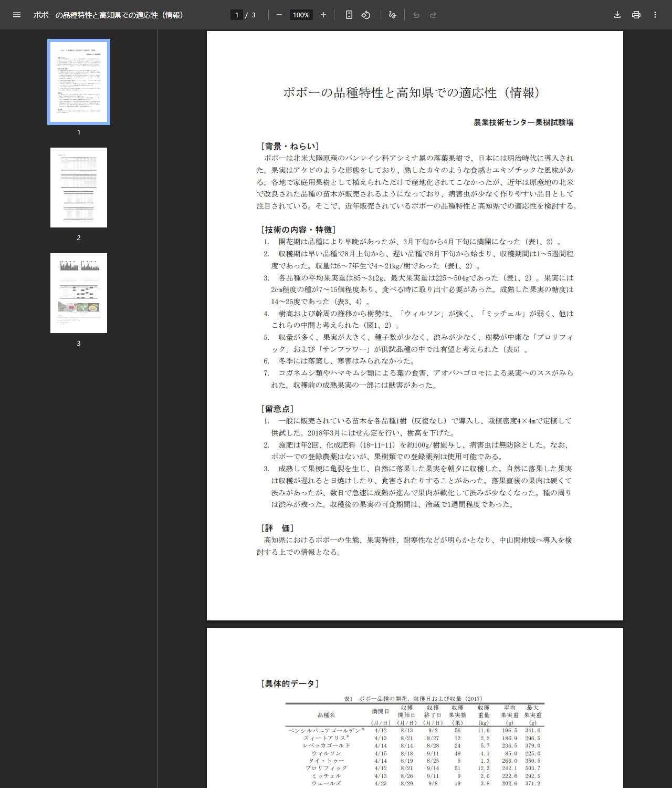Image resolution: width=672 pixels, height=788 pixels.
Task: Click the heading [技術の内容・特徴]
Action: 298,230
